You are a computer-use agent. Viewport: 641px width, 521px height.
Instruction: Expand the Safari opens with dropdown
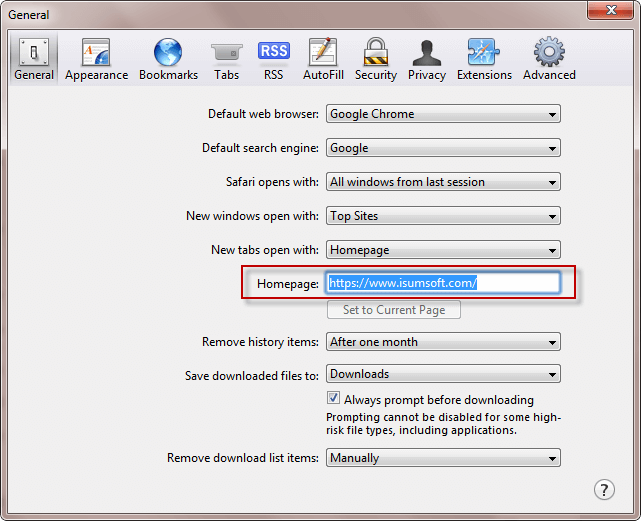(x=443, y=182)
